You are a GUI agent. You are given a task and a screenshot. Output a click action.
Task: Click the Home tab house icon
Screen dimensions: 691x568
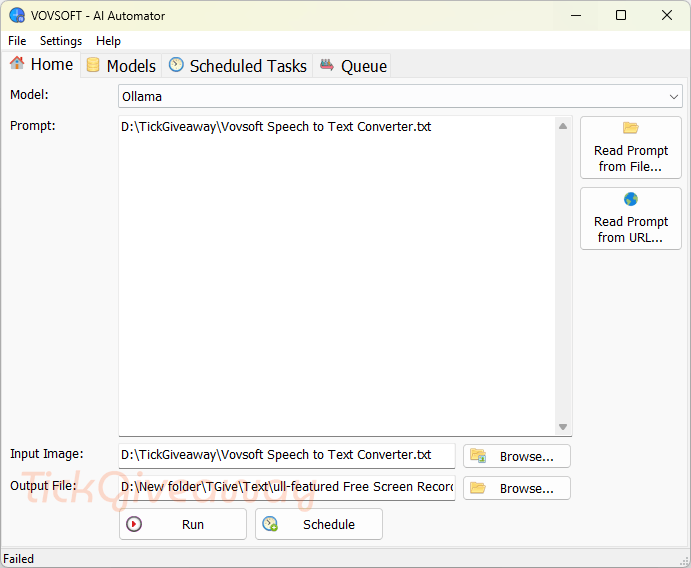(x=17, y=63)
